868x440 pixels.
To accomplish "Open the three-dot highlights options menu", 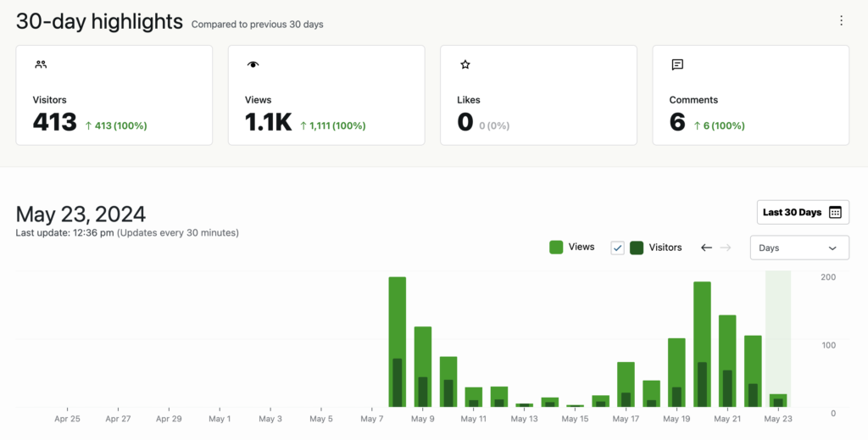I will 841,21.
